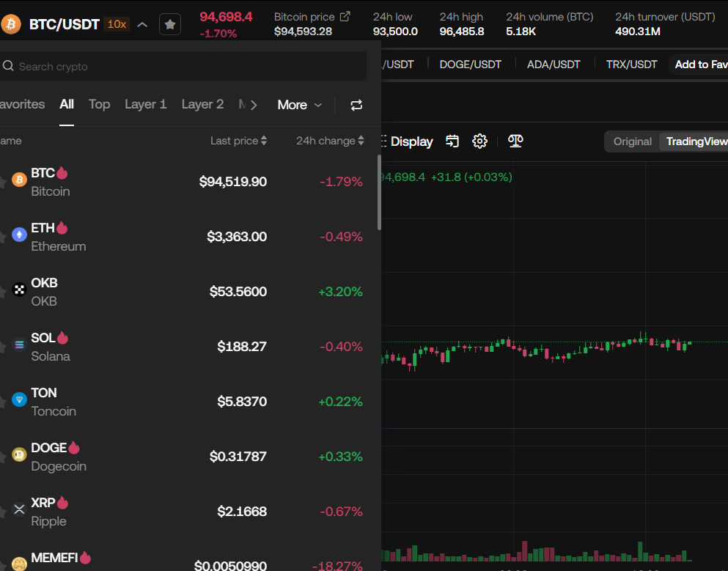Click the flame icon beside MEMEFI

point(85,557)
